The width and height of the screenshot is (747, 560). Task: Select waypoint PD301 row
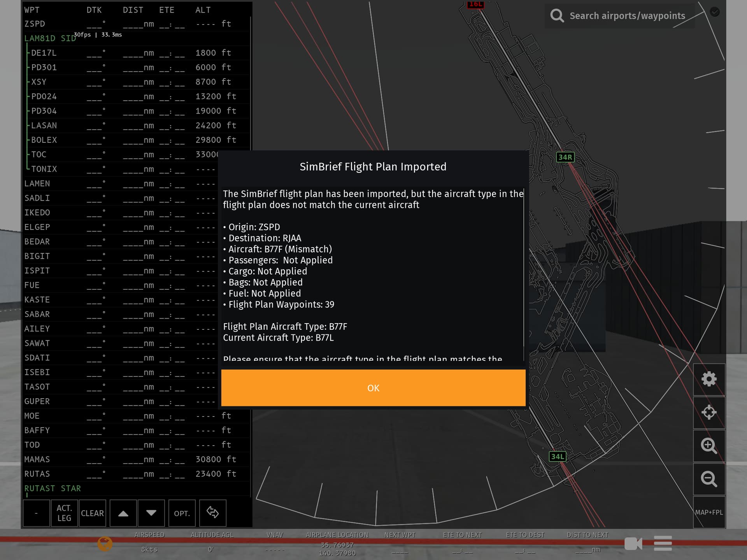(136, 67)
